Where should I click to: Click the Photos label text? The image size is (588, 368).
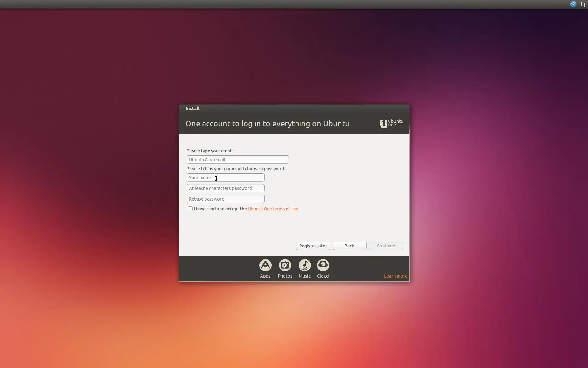click(x=285, y=276)
